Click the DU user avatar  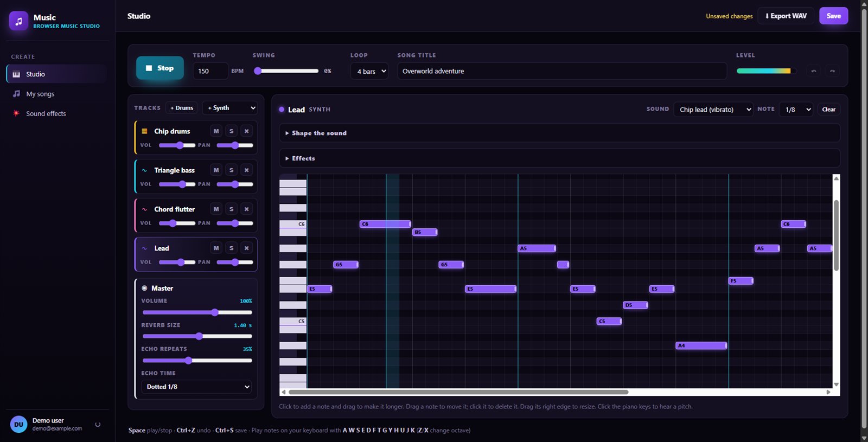pos(18,425)
